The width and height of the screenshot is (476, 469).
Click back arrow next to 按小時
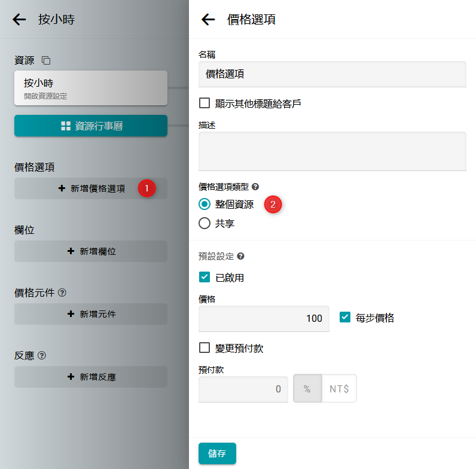tap(20, 20)
